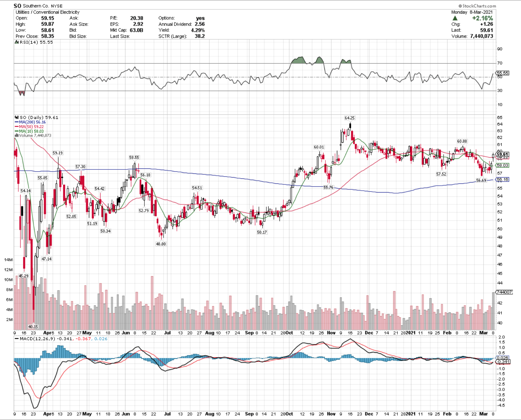The width and height of the screenshot is (521, 420).
Task: Click the Options value yes
Action: pyautogui.click(x=200, y=18)
